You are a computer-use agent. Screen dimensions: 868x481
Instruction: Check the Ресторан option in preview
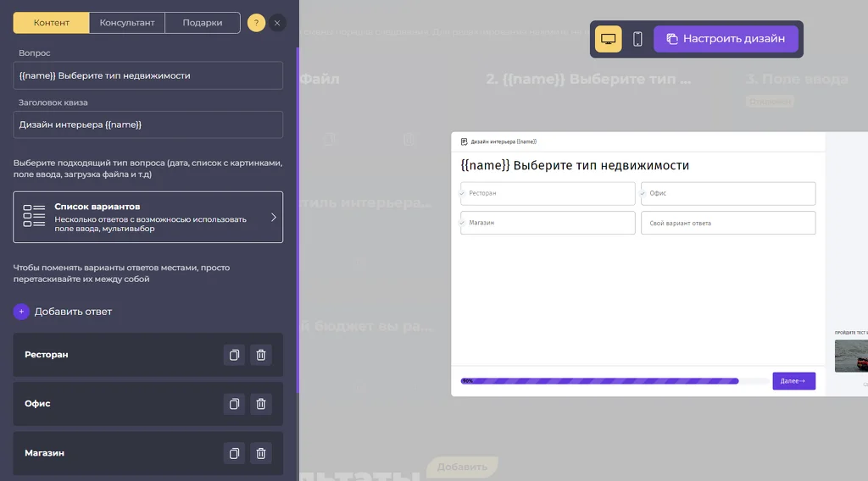click(x=548, y=194)
